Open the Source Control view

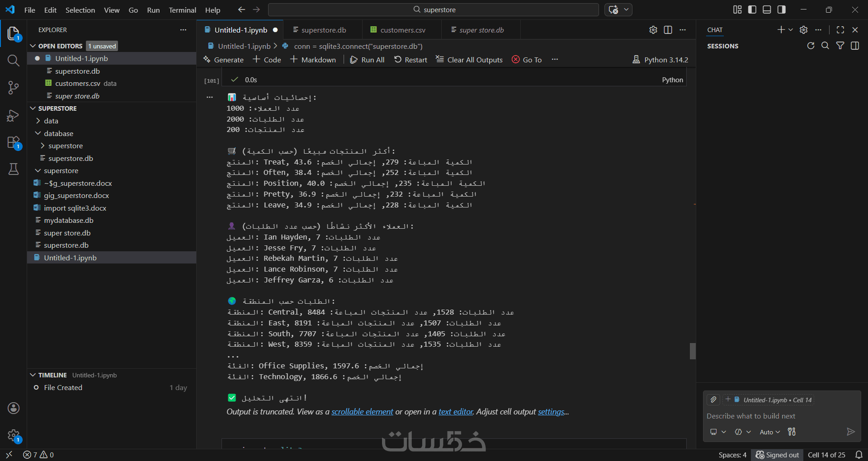point(14,88)
